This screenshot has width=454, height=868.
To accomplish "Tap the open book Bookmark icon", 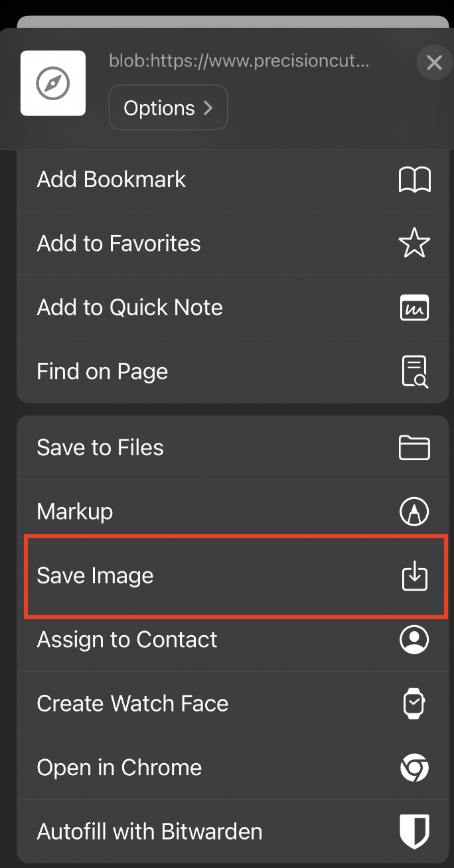I will 415,180.
